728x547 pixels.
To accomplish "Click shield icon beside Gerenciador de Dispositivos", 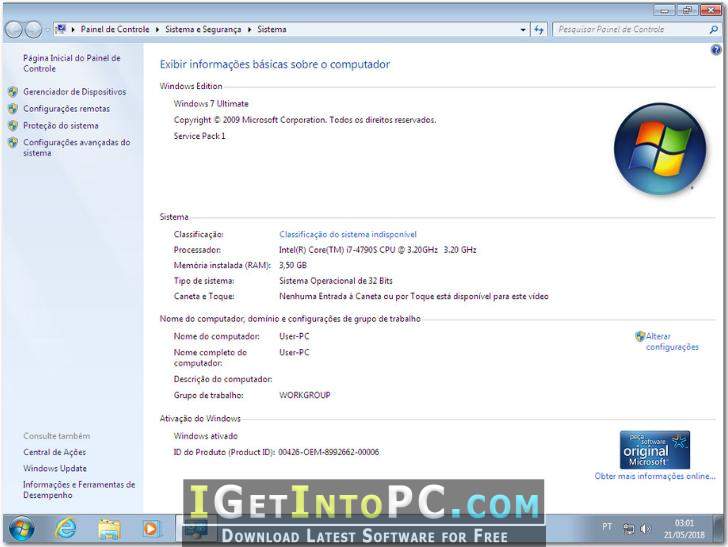I will point(13,92).
